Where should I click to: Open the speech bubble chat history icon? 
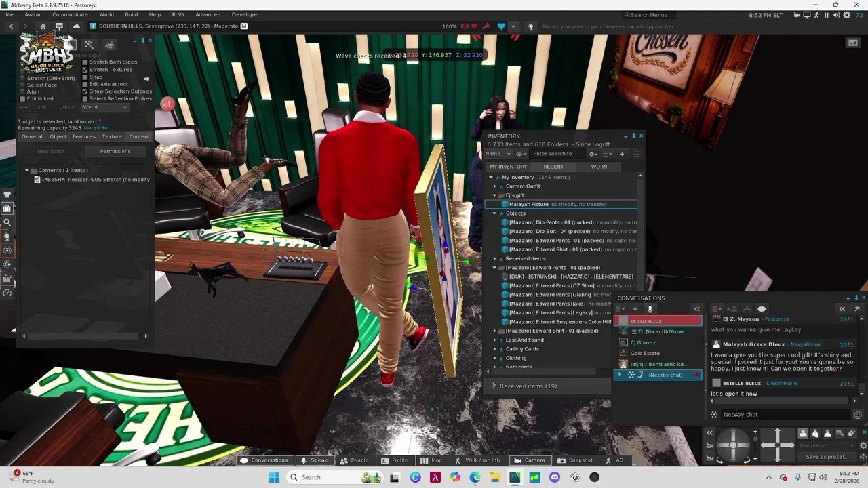(762, 309)
